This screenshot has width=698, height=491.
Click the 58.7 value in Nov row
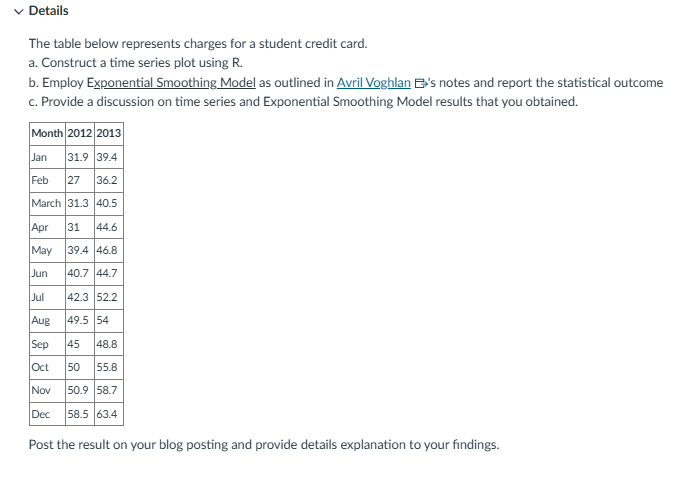pyautogui.click(x=107, y=390)
